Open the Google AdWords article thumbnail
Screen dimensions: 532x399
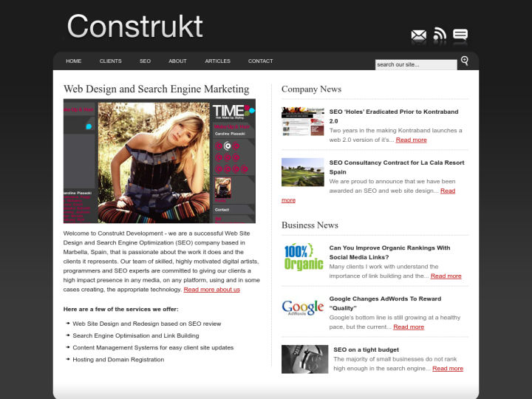pyautogui.click(x=303, y=307)
